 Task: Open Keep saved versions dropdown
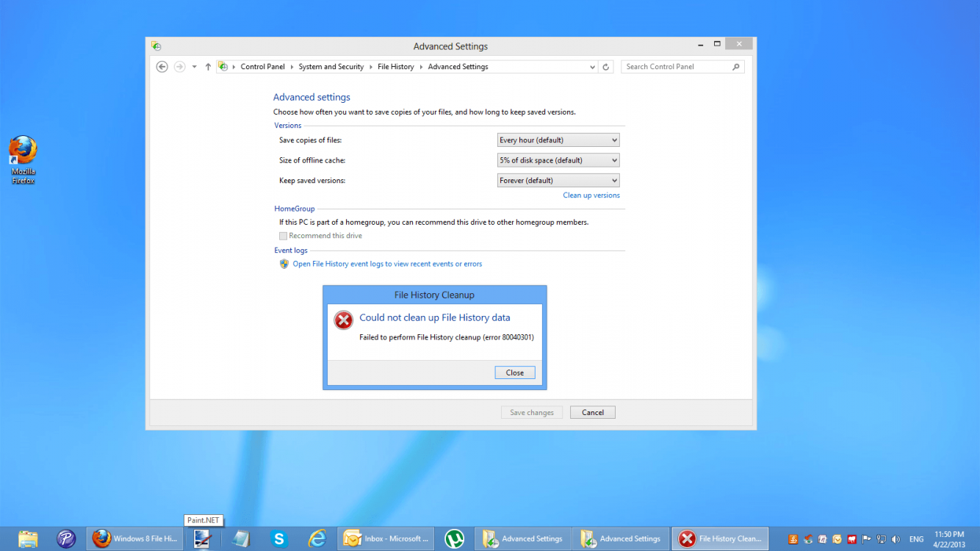click(558, 181)
